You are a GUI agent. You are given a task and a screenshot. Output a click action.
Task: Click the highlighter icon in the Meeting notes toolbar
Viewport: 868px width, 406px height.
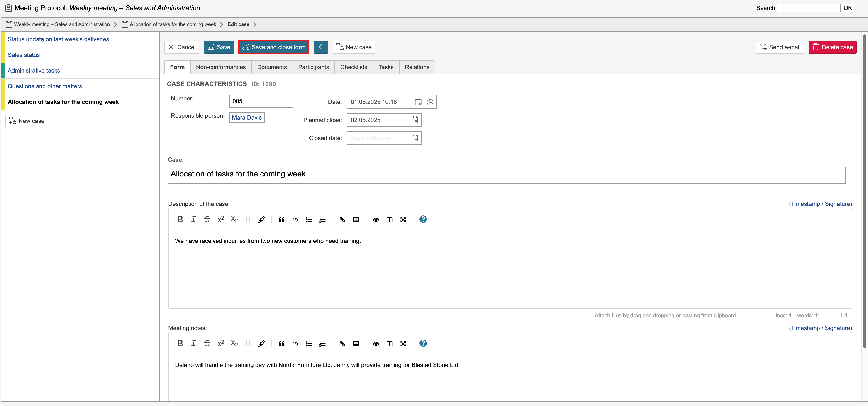pyautogui.click(x=261, y=344)
